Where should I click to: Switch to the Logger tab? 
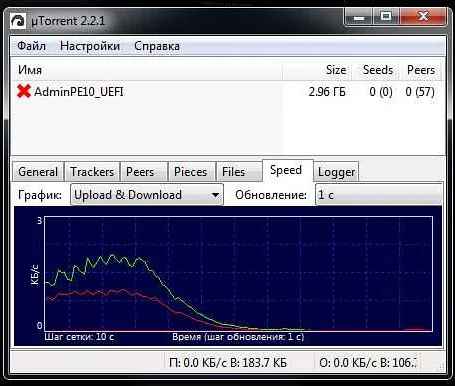336,172
